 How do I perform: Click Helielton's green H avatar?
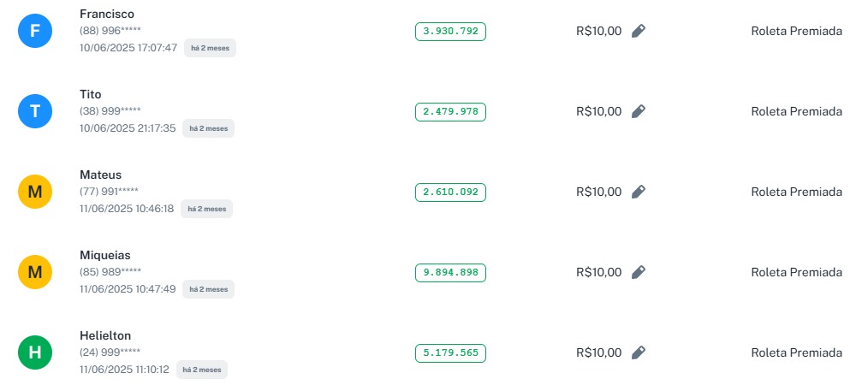(x=35, y=353)
